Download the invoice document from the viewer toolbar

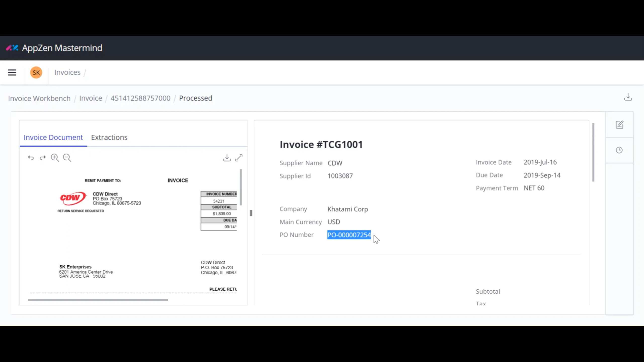pos(227,158)
